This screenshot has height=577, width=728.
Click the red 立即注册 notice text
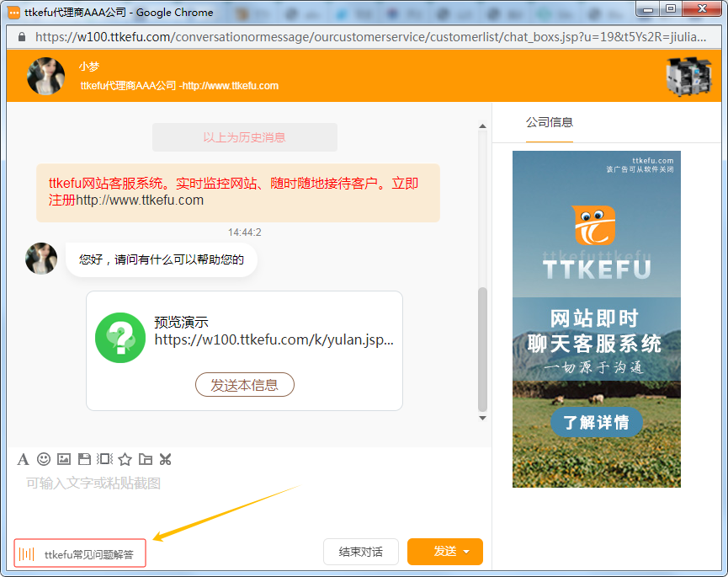pos(233,191)
